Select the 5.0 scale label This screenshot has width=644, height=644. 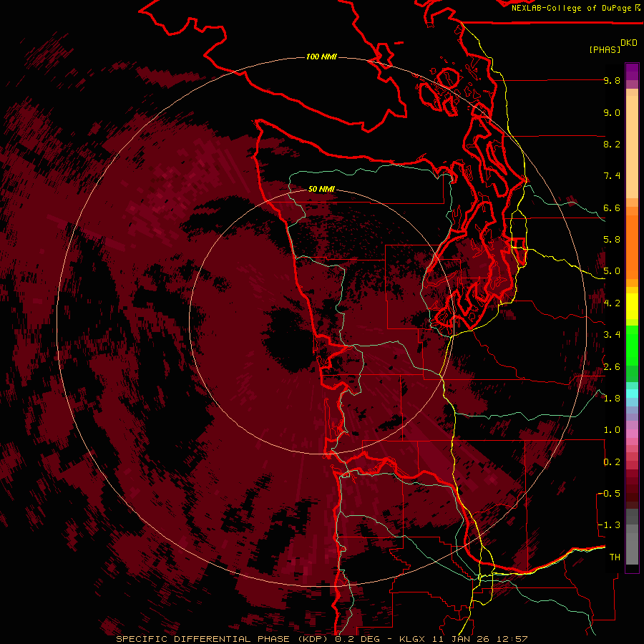click(x=612, y=271)
